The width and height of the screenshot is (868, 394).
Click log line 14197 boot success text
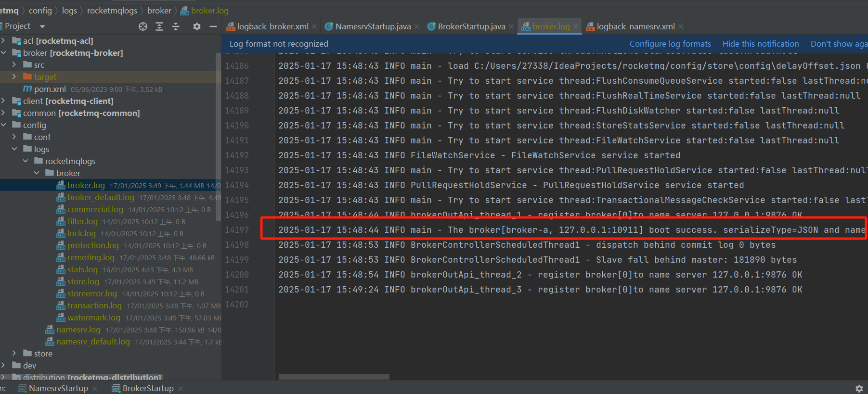click(571, 230)
